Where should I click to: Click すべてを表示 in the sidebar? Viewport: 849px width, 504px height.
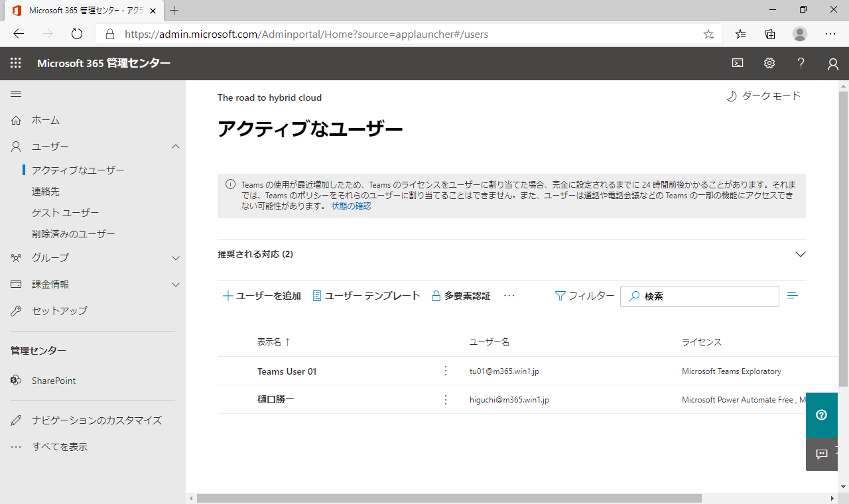click(60, 447)
